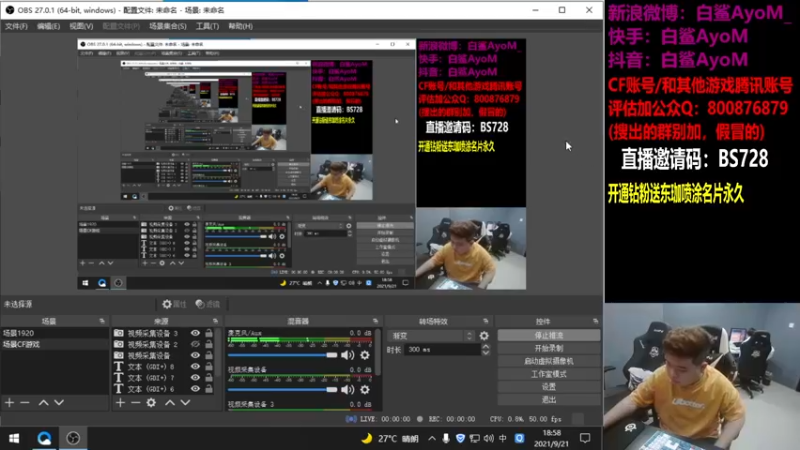Viewport: 800px width, 450px height.
Task: Toggle lock on 文本 (GDI+) 6 source
Action: pos(209,389)
